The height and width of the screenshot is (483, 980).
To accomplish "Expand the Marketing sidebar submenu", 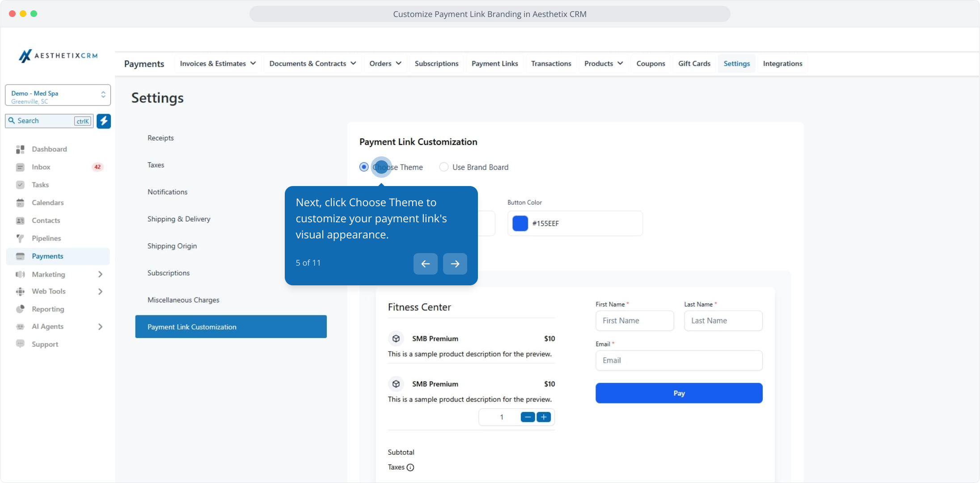I will 100,274.
